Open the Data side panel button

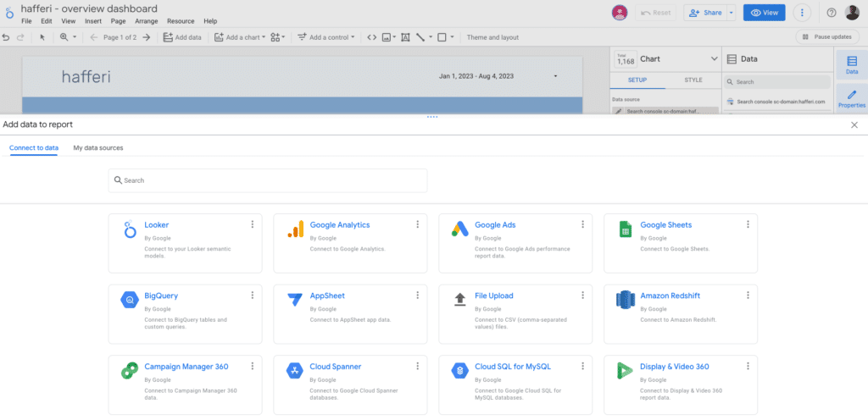pos(851,64)
